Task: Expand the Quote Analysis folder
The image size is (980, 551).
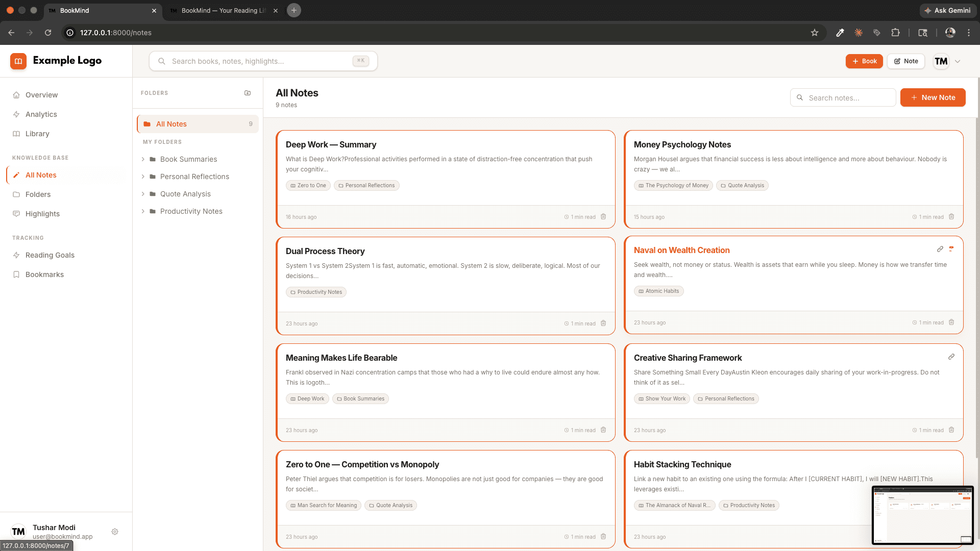Action: (x=143, y=194)
